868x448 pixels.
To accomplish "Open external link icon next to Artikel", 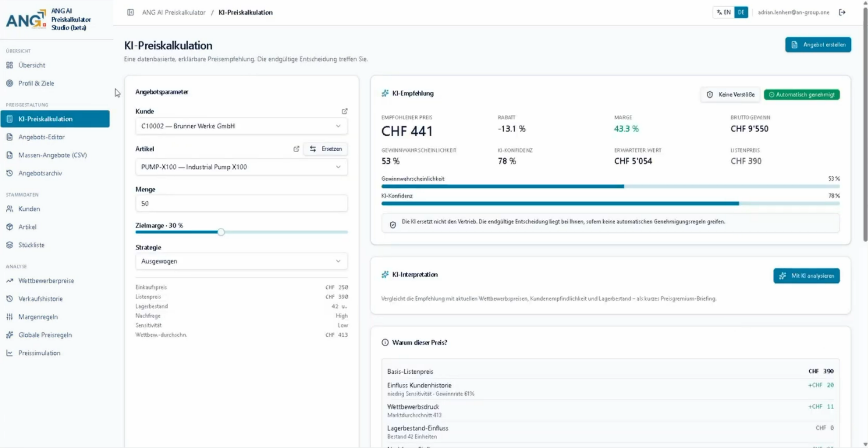I will click(x=296, y=148).
